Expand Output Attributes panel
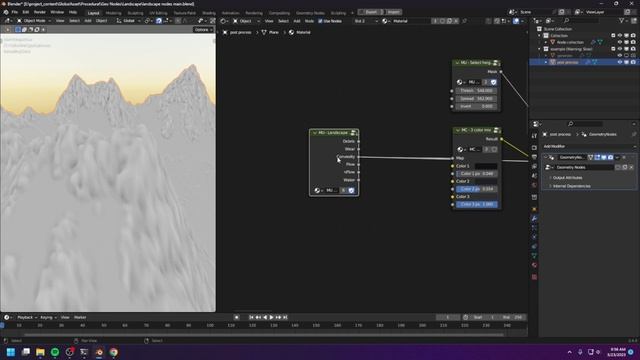 [567, 178]
